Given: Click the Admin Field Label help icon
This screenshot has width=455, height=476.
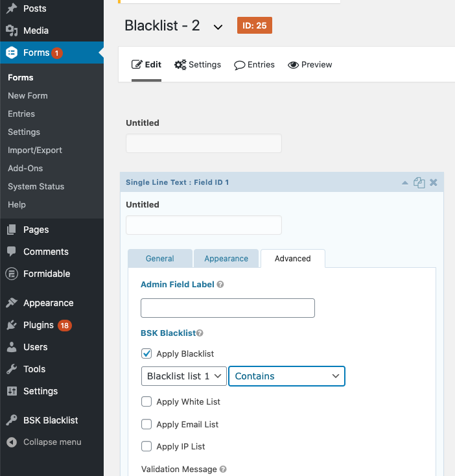Looking at the screenshot, I should click(x=220, y=285).
